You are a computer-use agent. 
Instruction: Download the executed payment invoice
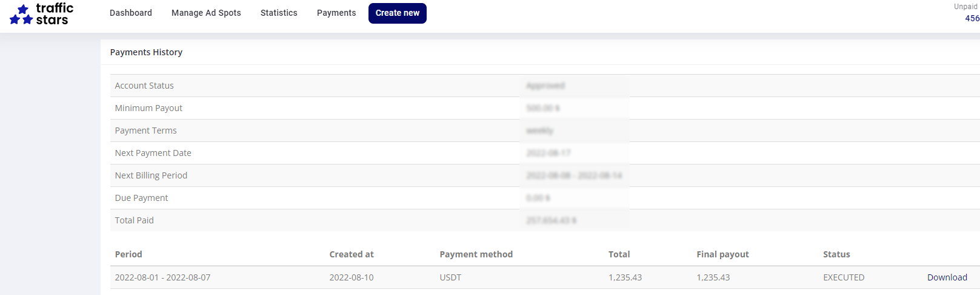[947, 277]
